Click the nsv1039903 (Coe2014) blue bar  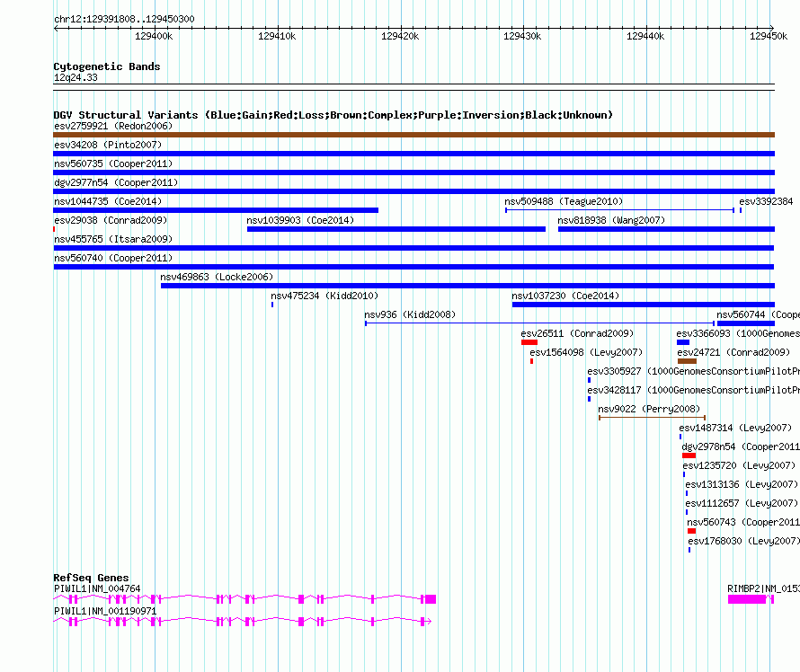396,229
